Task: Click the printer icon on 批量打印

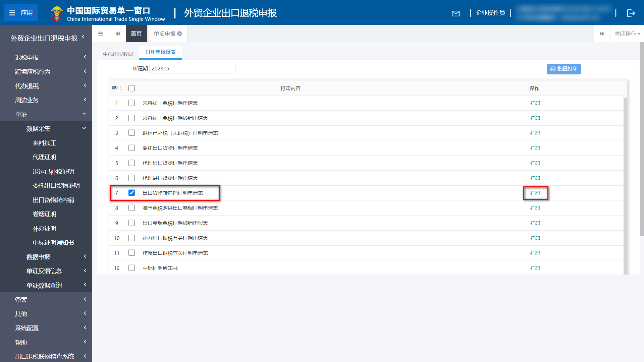Action: click(x=553, y=69)
